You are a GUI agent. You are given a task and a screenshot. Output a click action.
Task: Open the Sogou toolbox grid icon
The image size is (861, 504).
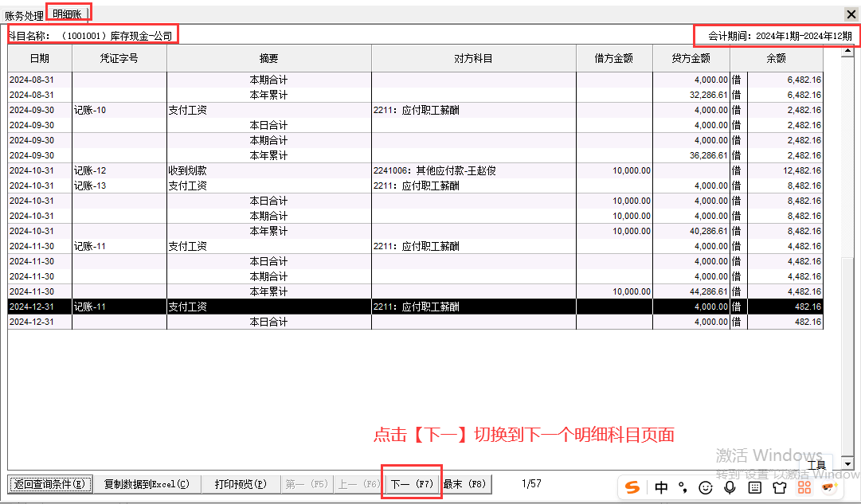coord(804,487)
